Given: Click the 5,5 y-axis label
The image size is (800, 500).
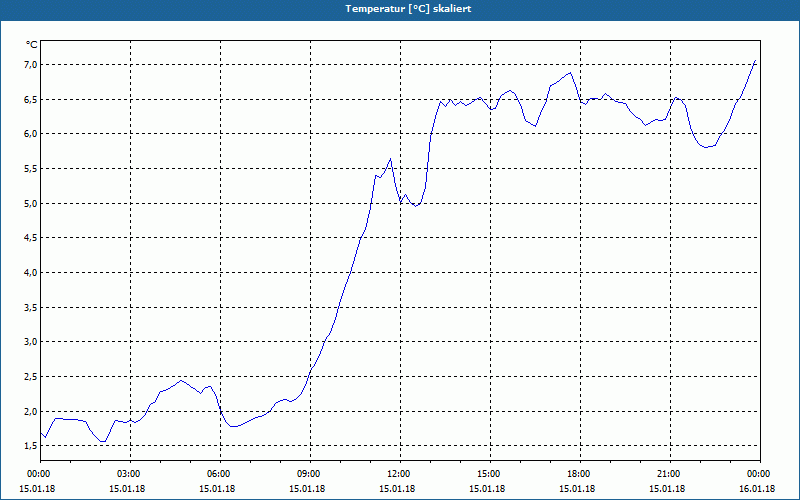Looking at the screenshot, I should coord(31,168).
